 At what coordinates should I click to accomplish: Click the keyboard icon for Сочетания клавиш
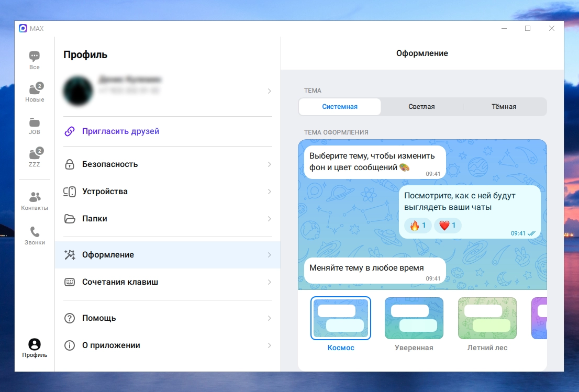click(x=70, y=282)
